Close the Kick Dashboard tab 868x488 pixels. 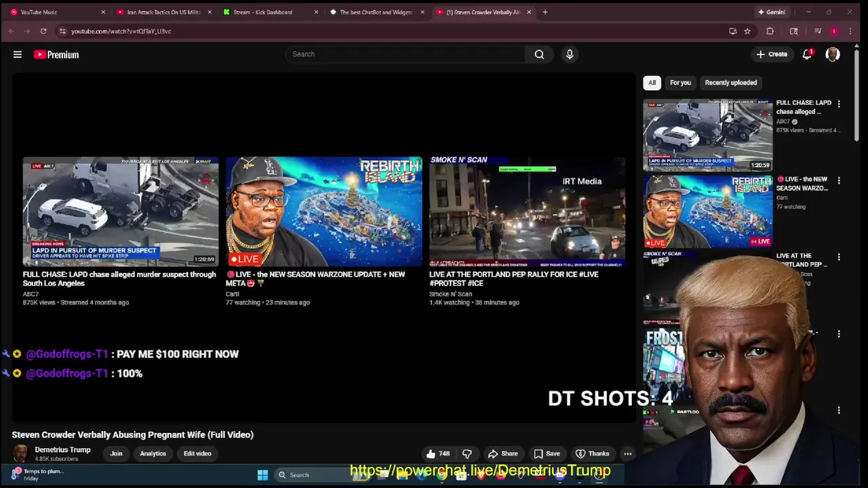coord(316,12)
